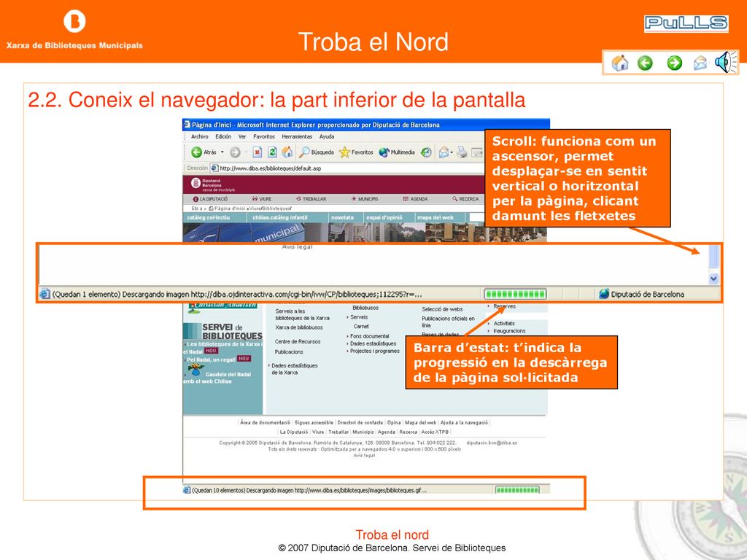Open Projectes i programes link

tap(374, 351)
